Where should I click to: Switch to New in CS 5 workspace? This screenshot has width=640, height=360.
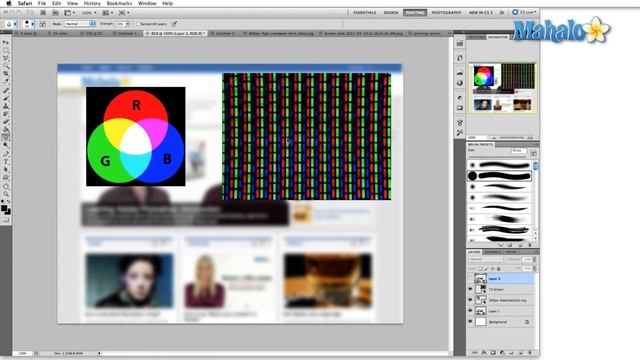(481, 13)
